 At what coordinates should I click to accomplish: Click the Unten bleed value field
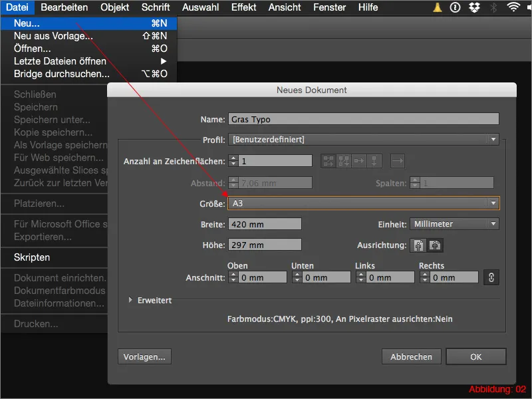(327, 277)
